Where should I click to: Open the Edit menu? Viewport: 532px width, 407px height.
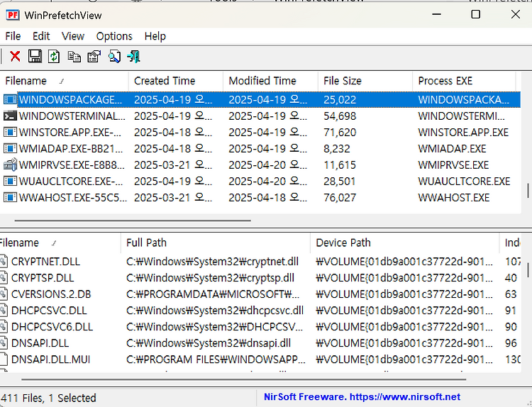[x=41, y=36]
